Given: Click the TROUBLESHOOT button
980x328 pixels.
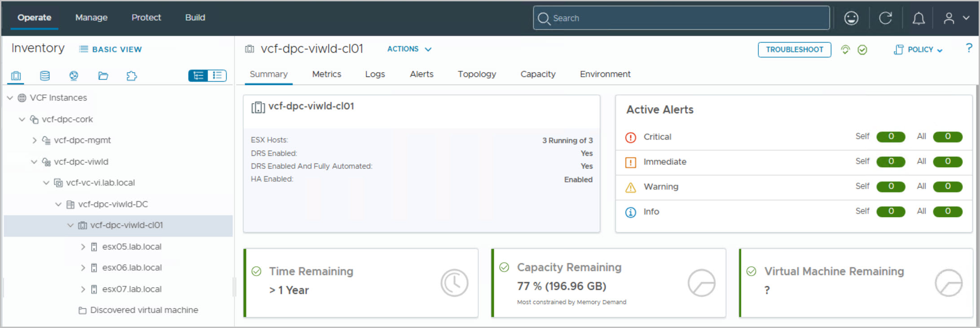Looking at the screenshot, I should click(795, 49).
